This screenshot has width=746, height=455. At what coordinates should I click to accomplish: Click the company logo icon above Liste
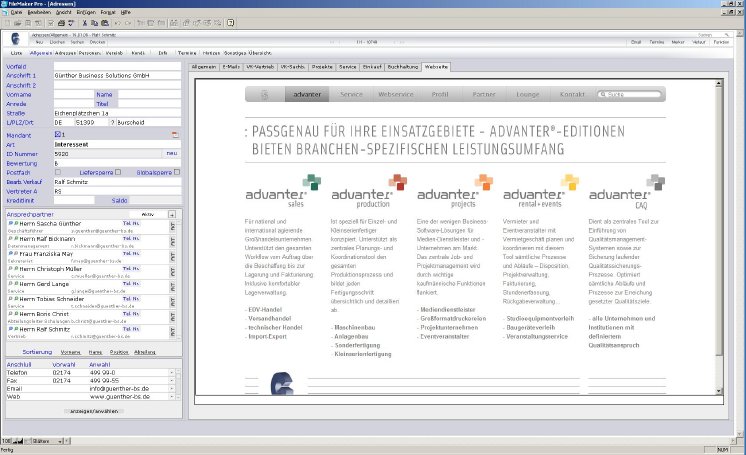(x=15, y=39)
